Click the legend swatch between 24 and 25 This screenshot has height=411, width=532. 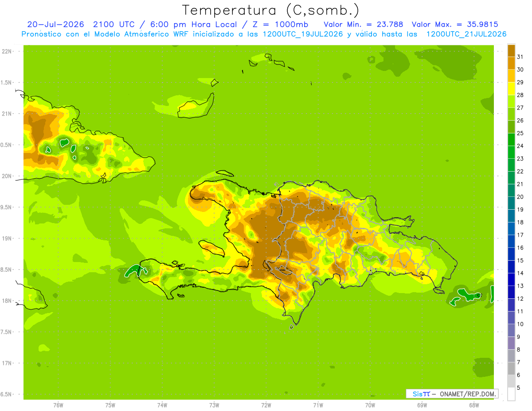[x=511, y=139]
